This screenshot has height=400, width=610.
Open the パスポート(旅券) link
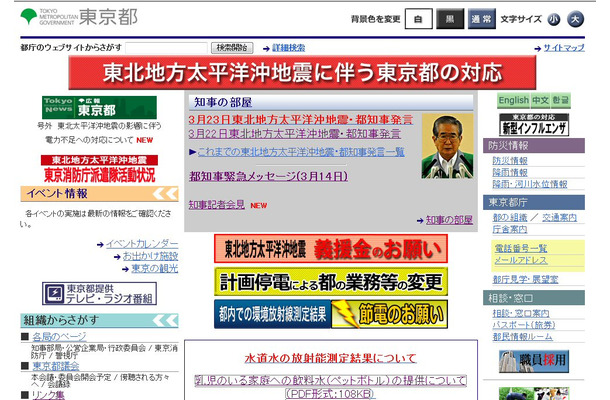pos(524,325)
